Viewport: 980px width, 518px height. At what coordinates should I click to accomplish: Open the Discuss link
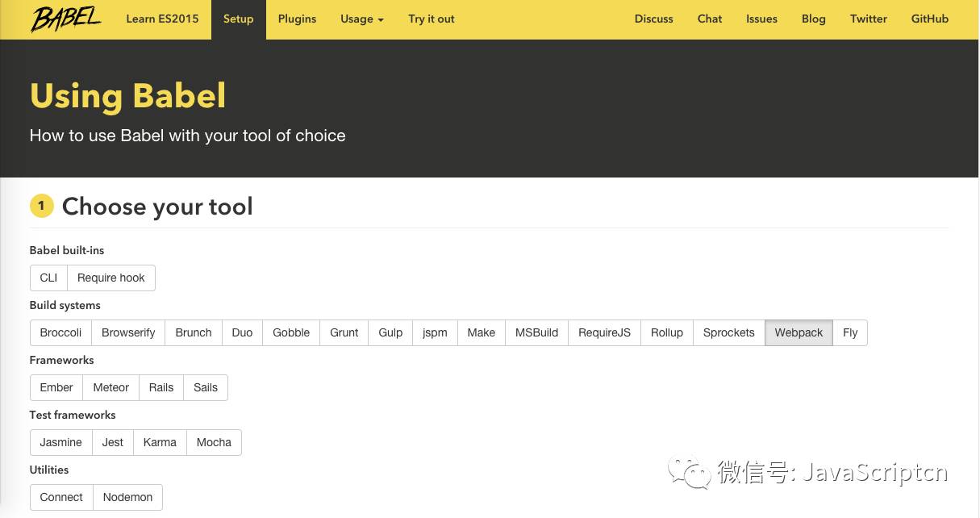click(654, 19)
